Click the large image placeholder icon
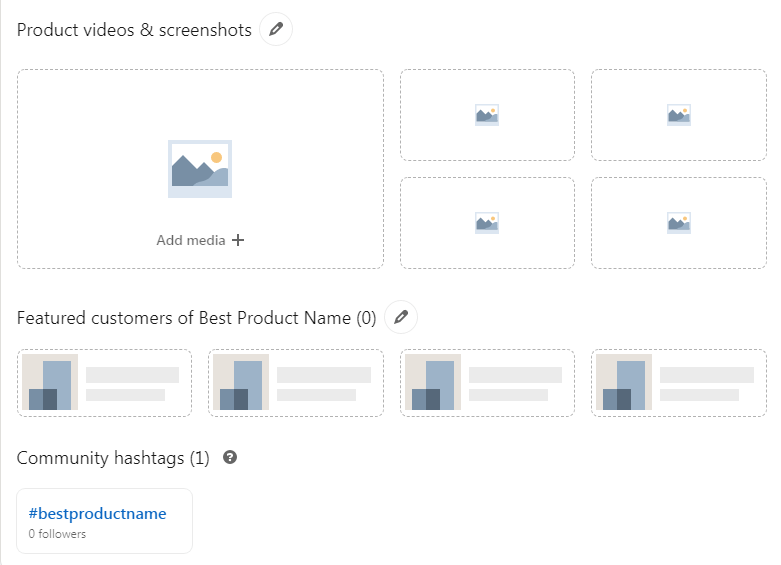 coord(200,169)
